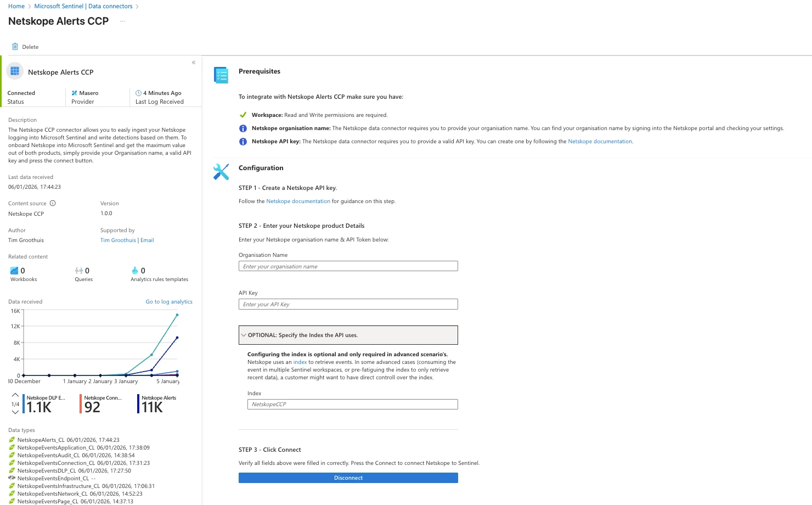The image size is (812, 505).
Task: Open Tim Groothuis support link
Action: [118, 240]
